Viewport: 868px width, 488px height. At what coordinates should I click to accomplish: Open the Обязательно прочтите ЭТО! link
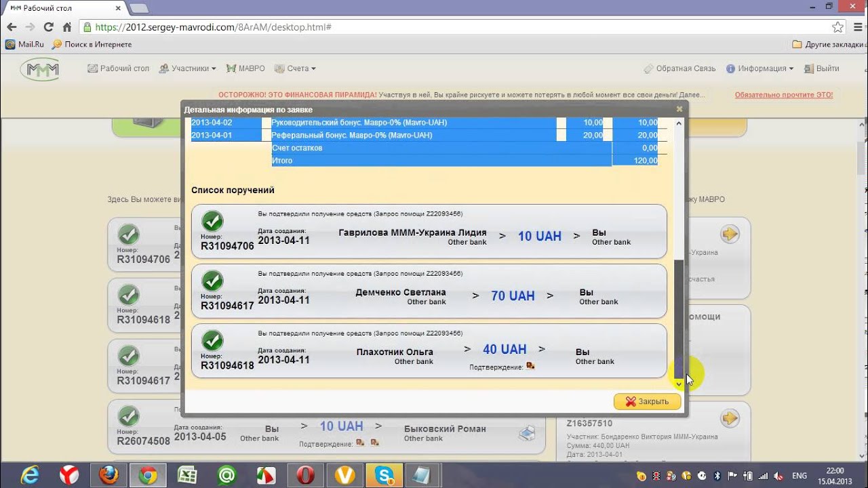coord(784,95)
